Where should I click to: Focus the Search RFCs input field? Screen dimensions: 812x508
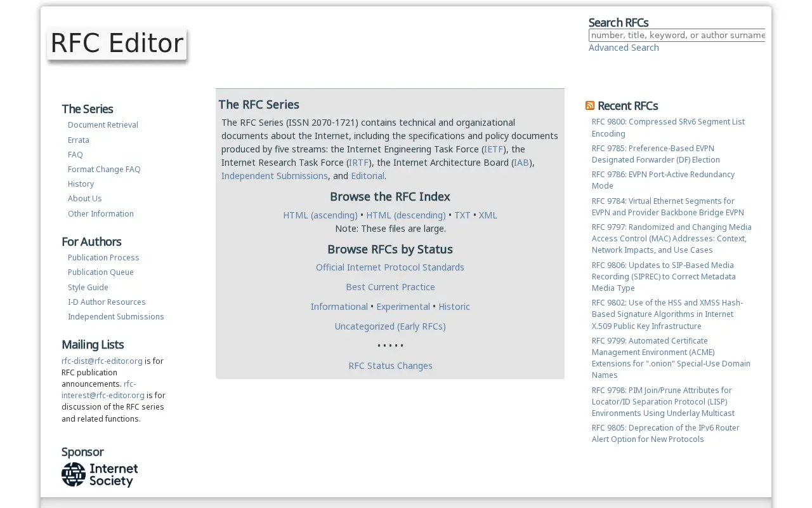(x=677, y=36)
